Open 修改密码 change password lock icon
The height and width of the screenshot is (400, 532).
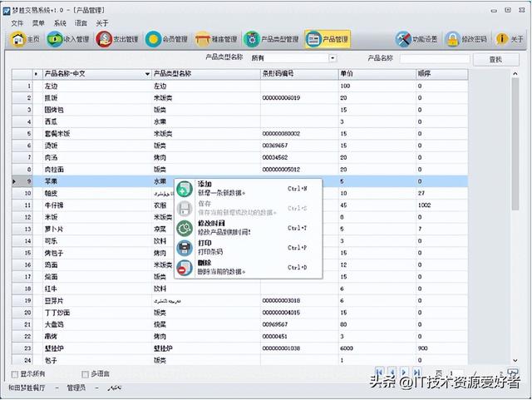tap(466, 39)
